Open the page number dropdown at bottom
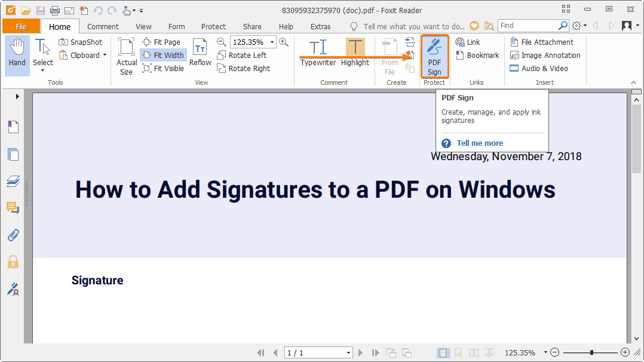 pyautogui.click(x=350, y=352)
